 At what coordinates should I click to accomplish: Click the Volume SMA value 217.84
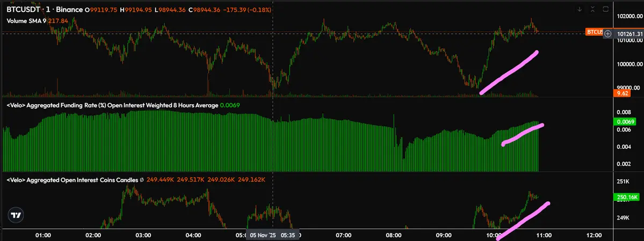tap(59, 20)
